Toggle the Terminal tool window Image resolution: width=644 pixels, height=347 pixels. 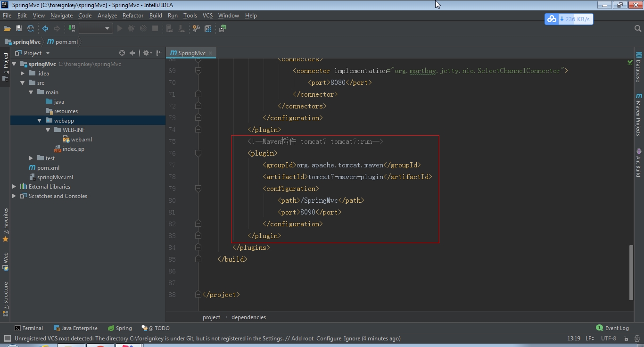29,328
